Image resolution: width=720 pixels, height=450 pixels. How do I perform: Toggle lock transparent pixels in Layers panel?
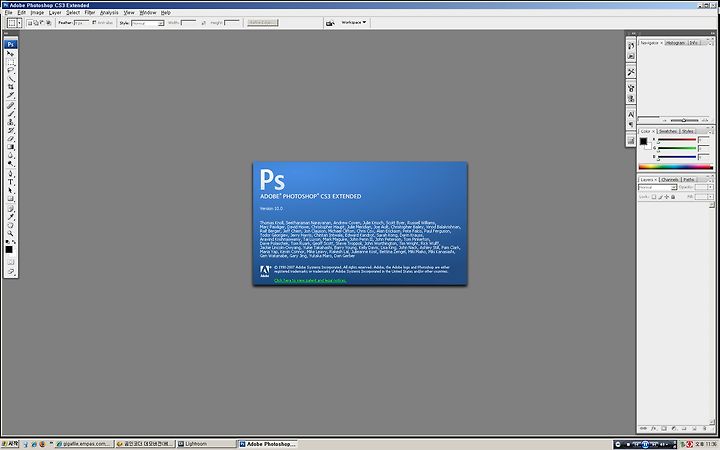[x=654, y=197]
